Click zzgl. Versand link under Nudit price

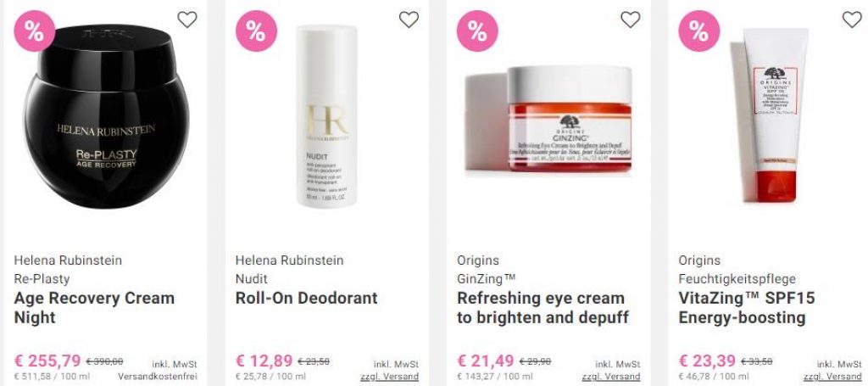(x=390, y=377)
